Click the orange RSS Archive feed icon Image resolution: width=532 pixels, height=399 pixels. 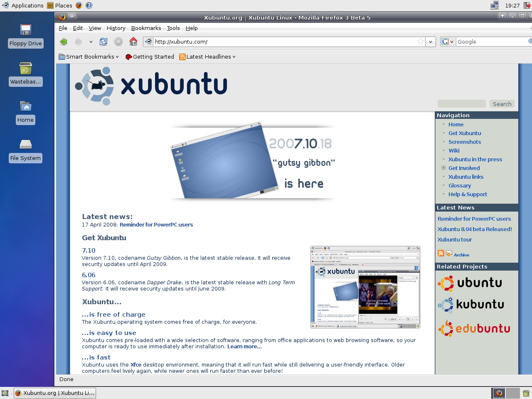click(440, 253)
